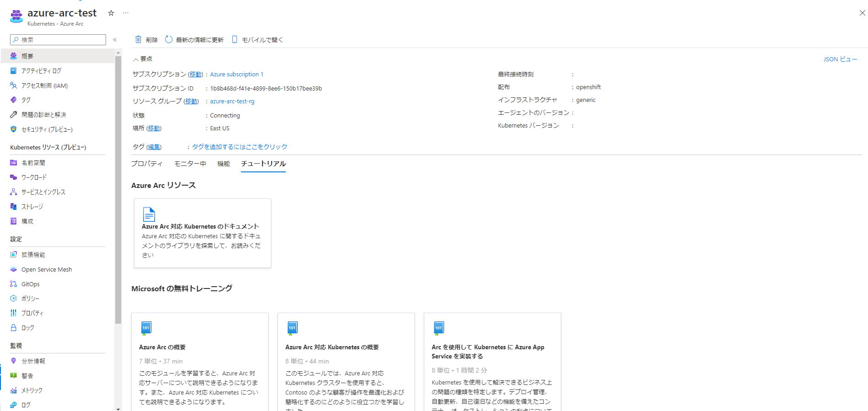
Task: Open 分析情報 insights icon
Action: [x=14, y=361]
